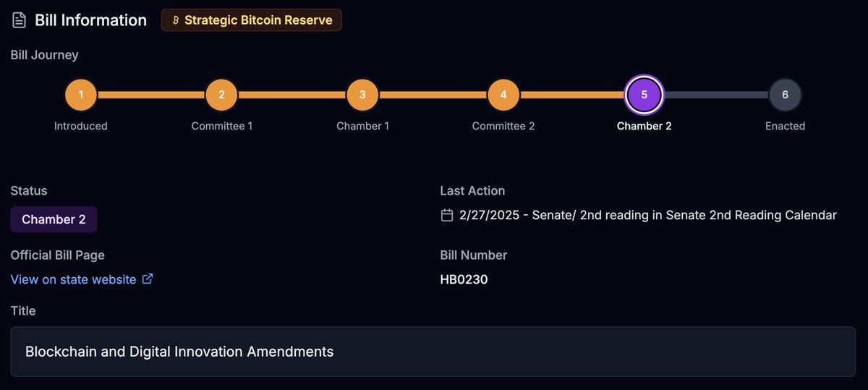Image resolution: width=868 pixels, height=390 pixels.
Task: Select step 4 Committee 2 circle
Action: [x=503, y=95]
